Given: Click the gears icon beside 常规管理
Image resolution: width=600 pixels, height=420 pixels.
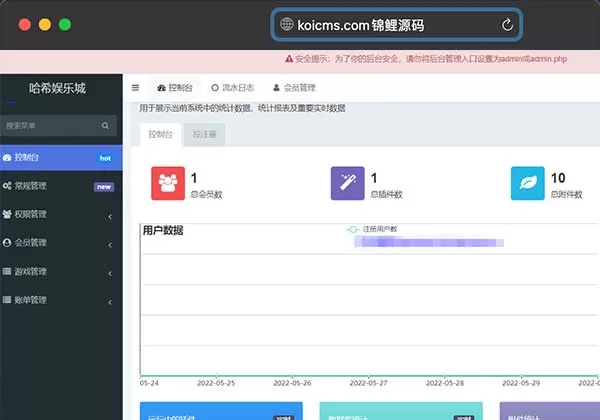Looking at the screenshot, I should coord(7,186).
